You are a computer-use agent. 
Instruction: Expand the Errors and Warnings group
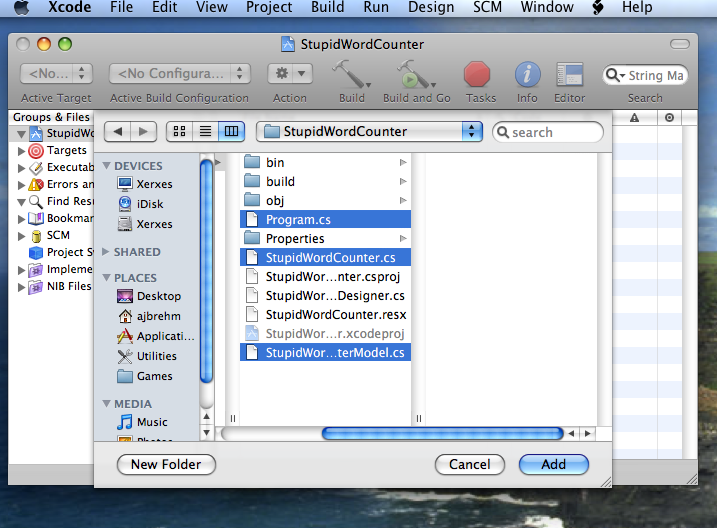point(21,185)
